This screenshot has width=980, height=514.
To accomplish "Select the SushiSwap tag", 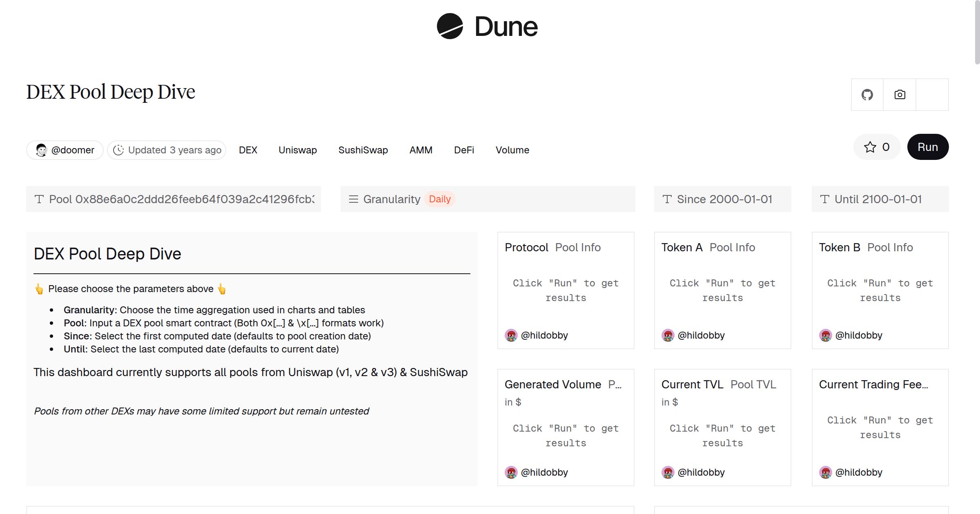I will tap(363, 150).
